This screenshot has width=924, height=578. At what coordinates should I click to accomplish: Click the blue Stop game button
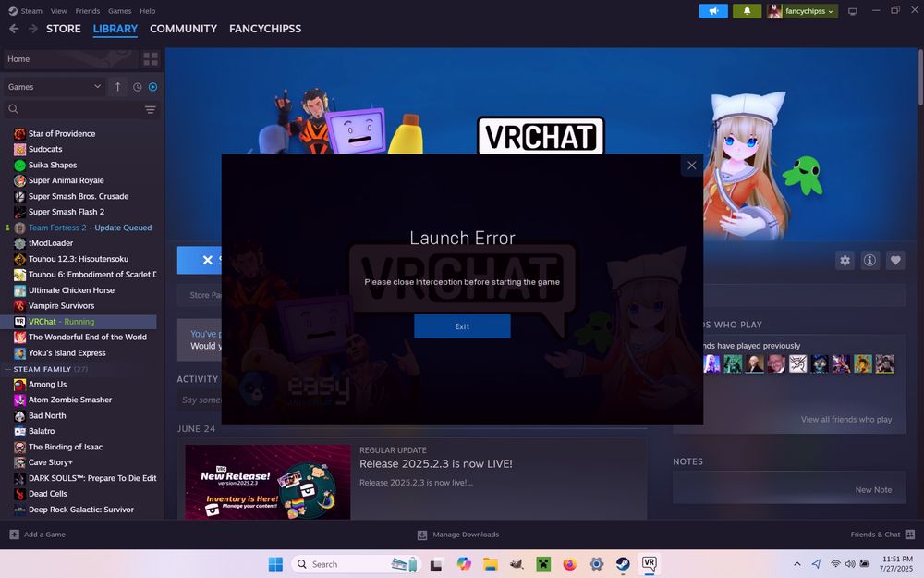(200, 260)
